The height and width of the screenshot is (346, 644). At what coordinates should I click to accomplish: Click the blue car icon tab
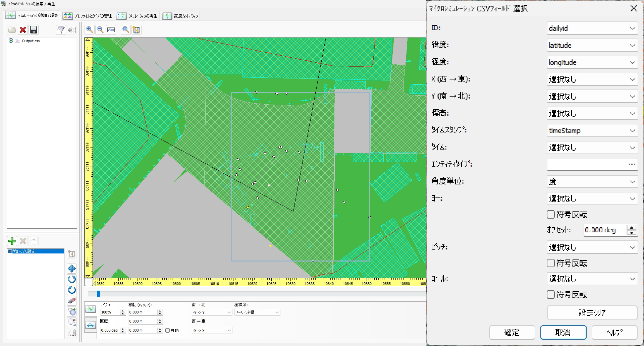[90, 325]
